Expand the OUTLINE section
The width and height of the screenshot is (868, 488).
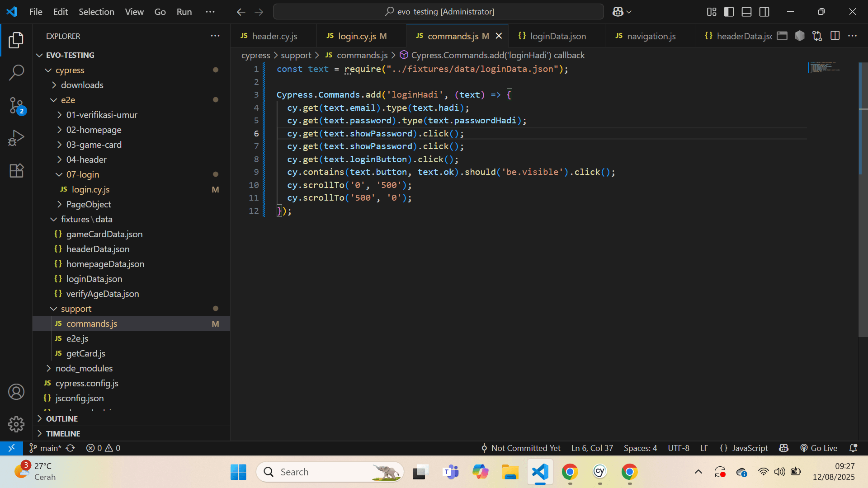point(62,419)
